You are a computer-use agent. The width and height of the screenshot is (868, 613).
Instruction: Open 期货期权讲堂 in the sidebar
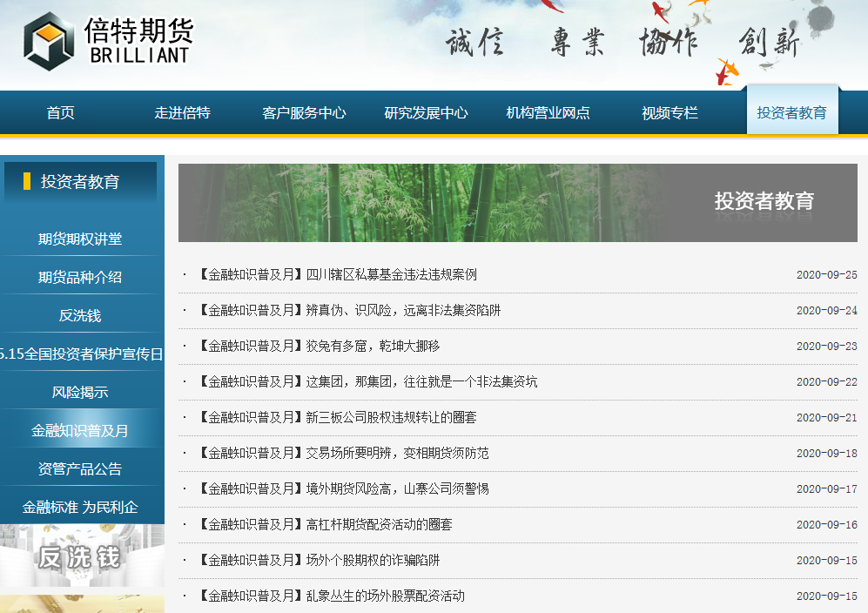[80, 239]
